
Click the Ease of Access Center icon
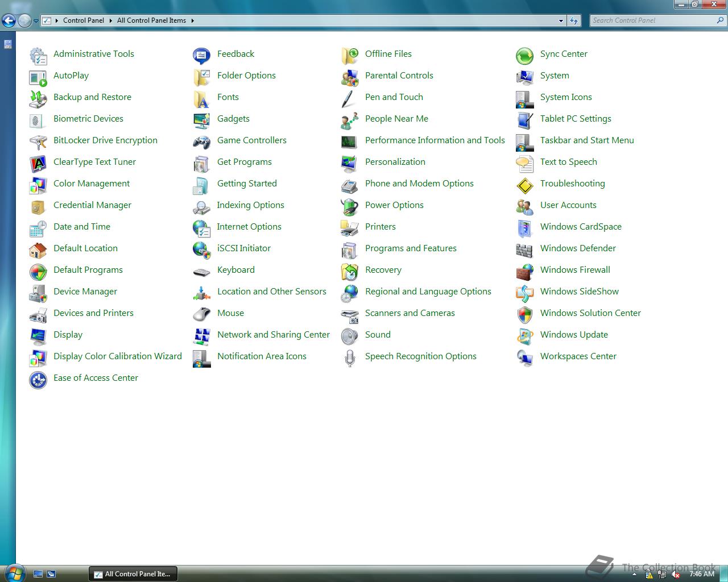coord(38,379)
